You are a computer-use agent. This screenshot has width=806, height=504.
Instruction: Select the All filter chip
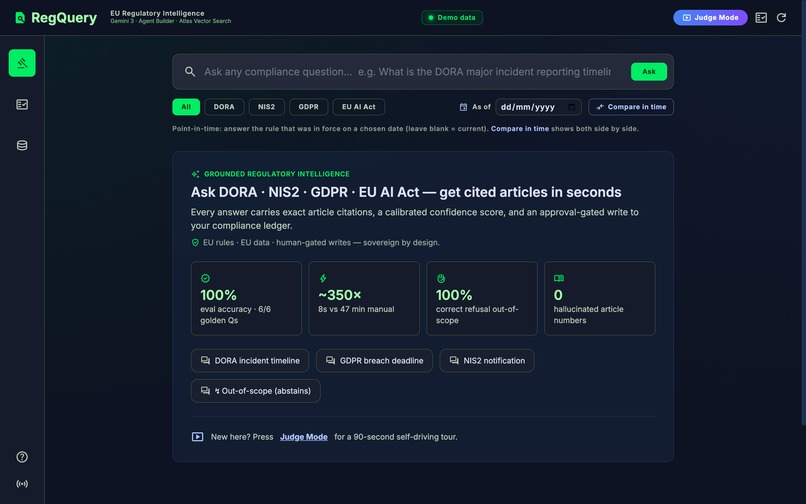click(186, 107)
